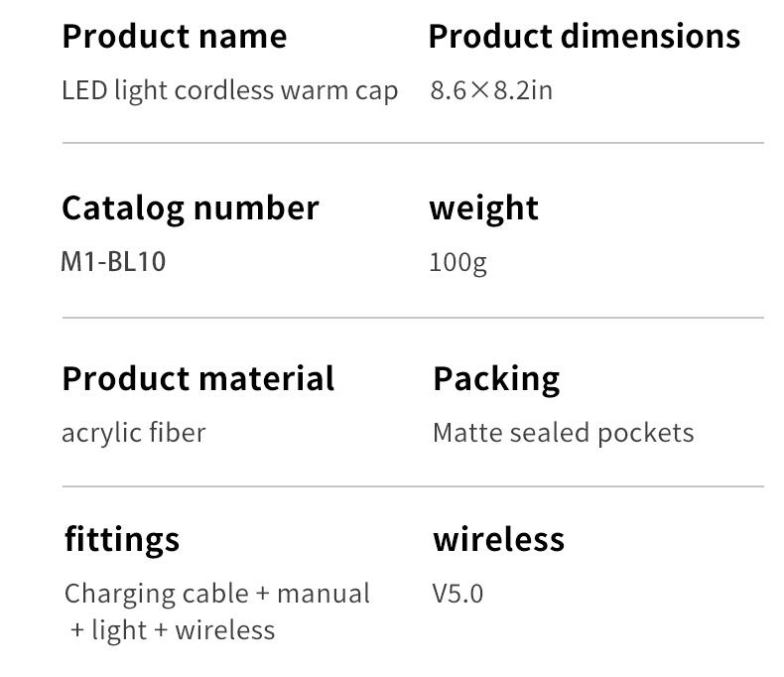Image resolution: width=784 pixels, height=677 pixels.
Task: Click the weight heading
Action: tap(484, 208)
